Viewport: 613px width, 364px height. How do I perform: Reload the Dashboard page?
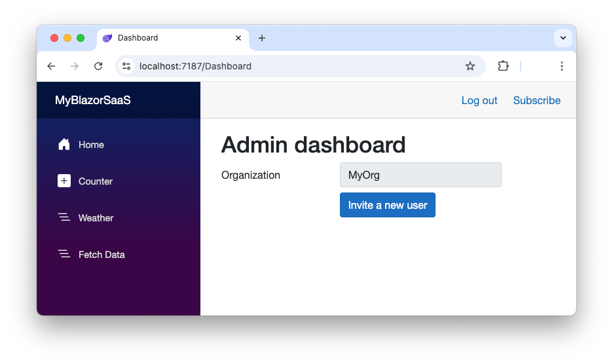point(98,66)
